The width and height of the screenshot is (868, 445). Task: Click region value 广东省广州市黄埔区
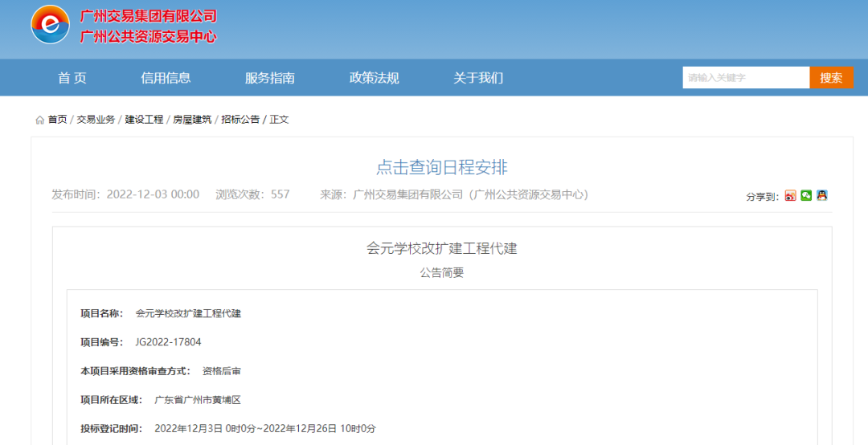(198, 400)
